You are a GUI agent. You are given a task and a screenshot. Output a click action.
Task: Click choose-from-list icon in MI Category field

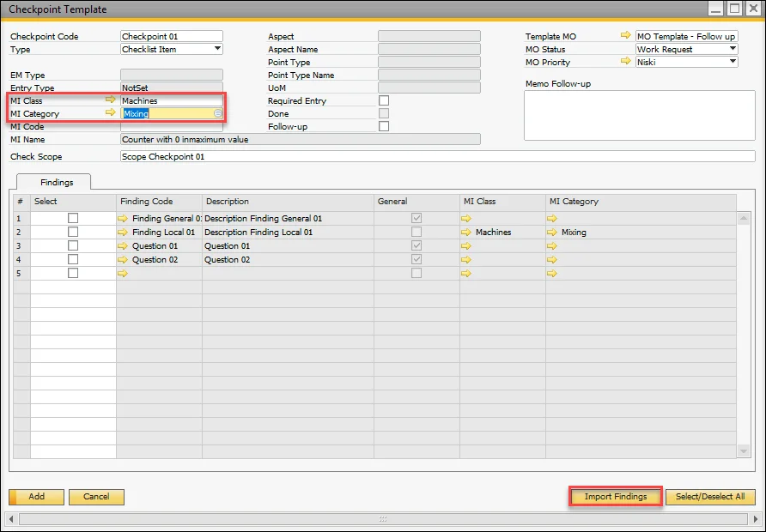click(218, 113)
